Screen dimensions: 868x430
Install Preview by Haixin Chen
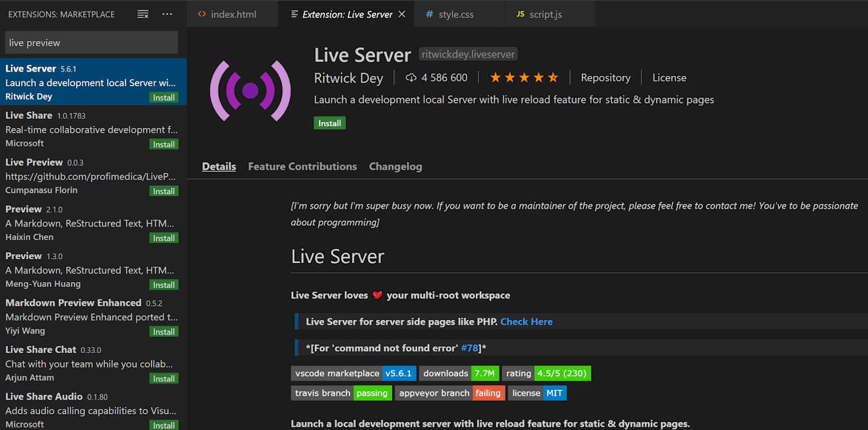164,238
